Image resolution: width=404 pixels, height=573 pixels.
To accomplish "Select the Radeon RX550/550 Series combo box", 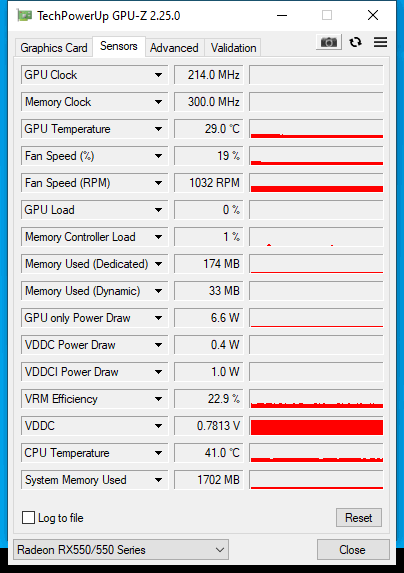I will point(121,550).
